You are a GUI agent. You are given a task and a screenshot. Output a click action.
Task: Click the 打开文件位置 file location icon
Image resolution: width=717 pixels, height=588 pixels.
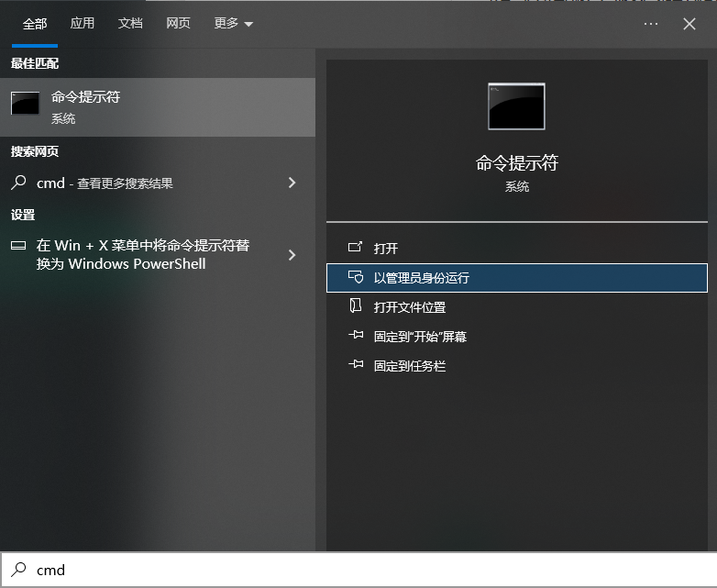pyautogui.click(x=356, y=306)
